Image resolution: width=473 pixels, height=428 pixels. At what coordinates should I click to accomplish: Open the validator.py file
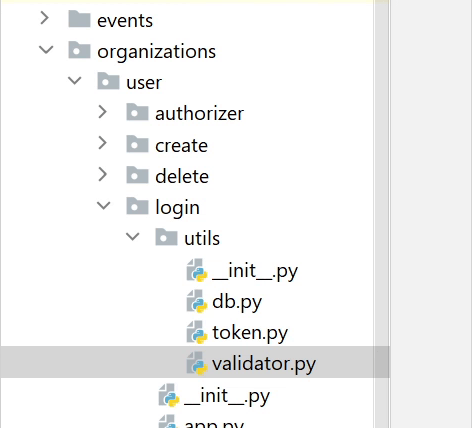[264, 364]
